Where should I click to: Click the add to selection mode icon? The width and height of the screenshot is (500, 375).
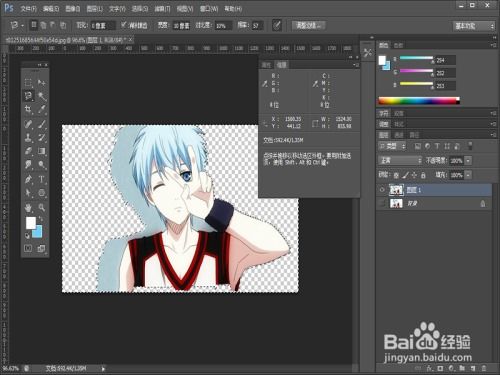pos(43,25)
